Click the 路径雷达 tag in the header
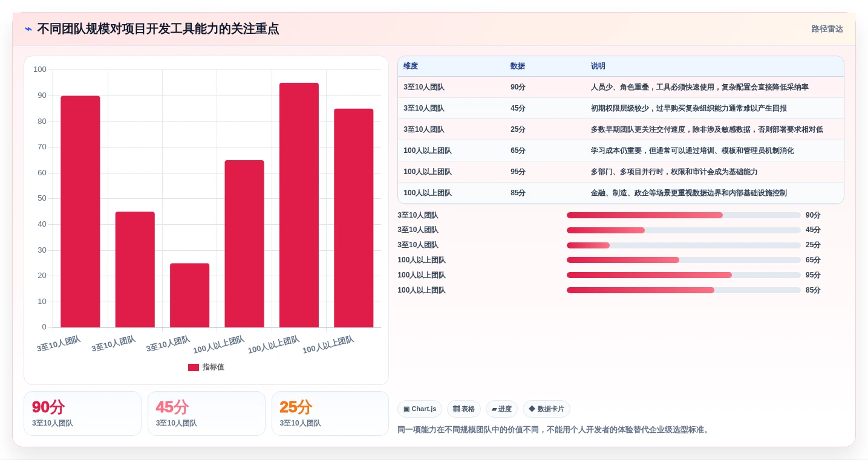Image resolution: width=868 pixels, height=460 pixels. pyautogui.click(x=827, y=29)
